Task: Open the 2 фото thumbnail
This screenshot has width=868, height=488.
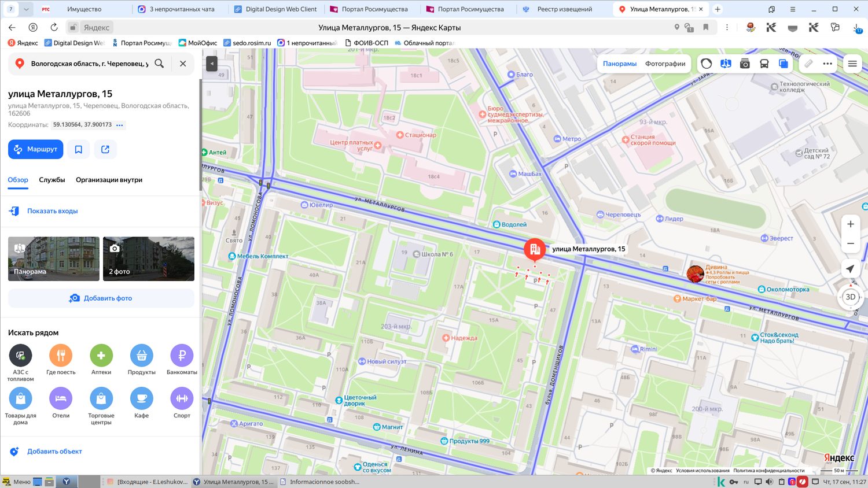Action: coord(149,258)
